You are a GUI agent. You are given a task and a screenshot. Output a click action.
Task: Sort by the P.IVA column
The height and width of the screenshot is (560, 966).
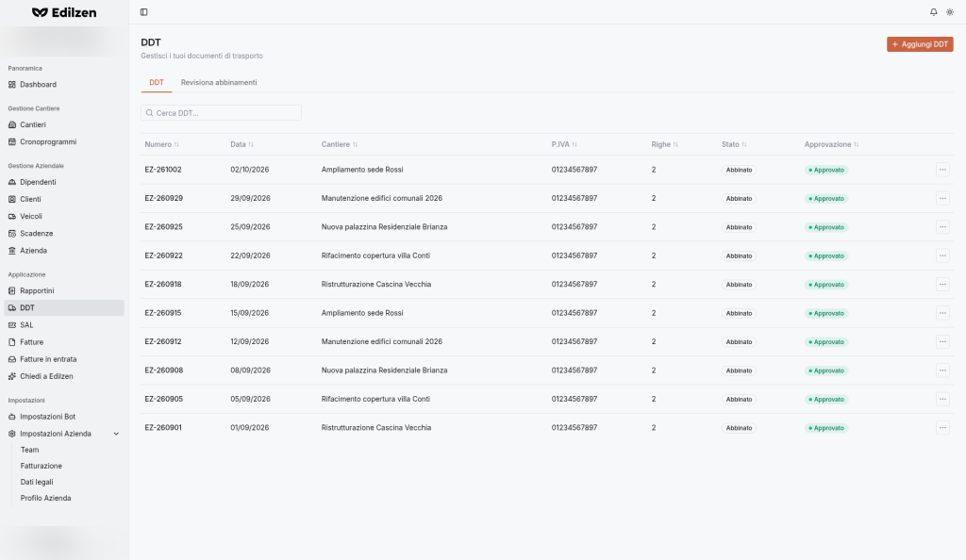click(564, 144)
